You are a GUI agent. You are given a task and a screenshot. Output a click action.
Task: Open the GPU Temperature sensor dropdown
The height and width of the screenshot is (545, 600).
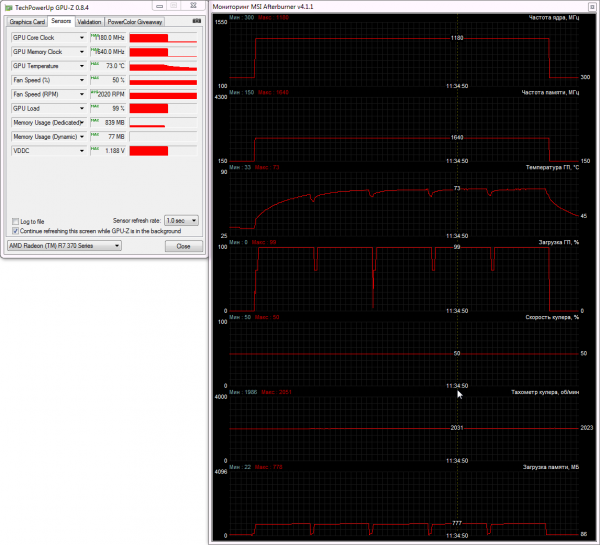click(x=82, y=66)
